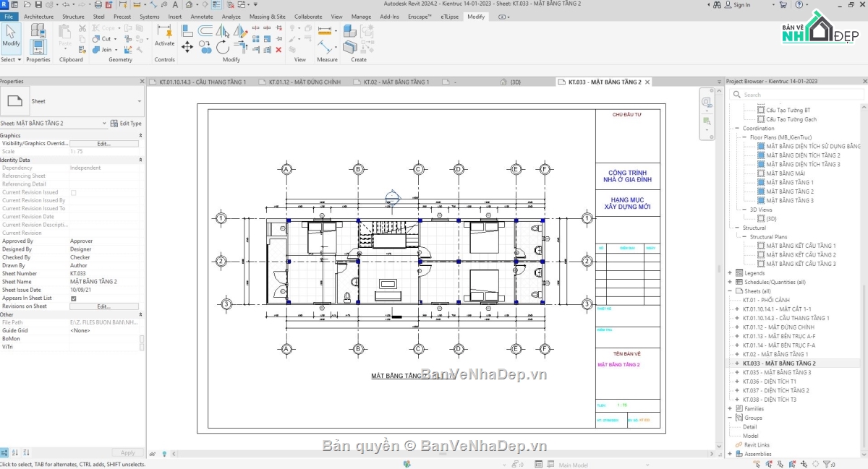Open the Join geometry tool
868x469 pixels.
(x=105, y=50)
